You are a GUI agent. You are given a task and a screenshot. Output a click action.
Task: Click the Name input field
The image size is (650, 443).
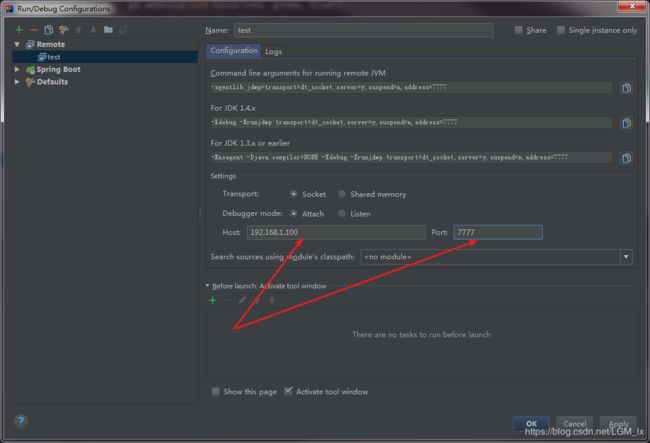point(364,30)
